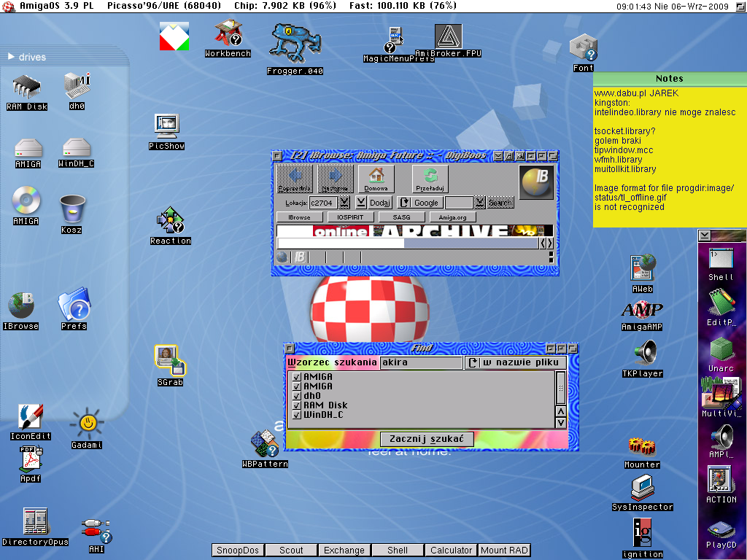Add a bookmark with Dodaj
The height and width of the screenshot is (560, 747).
click(379, 203)
